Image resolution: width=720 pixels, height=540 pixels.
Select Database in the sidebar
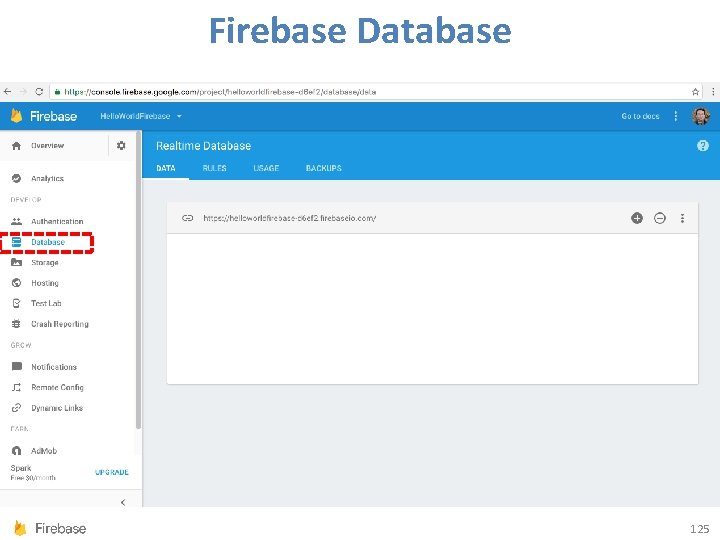coord(39,242)
